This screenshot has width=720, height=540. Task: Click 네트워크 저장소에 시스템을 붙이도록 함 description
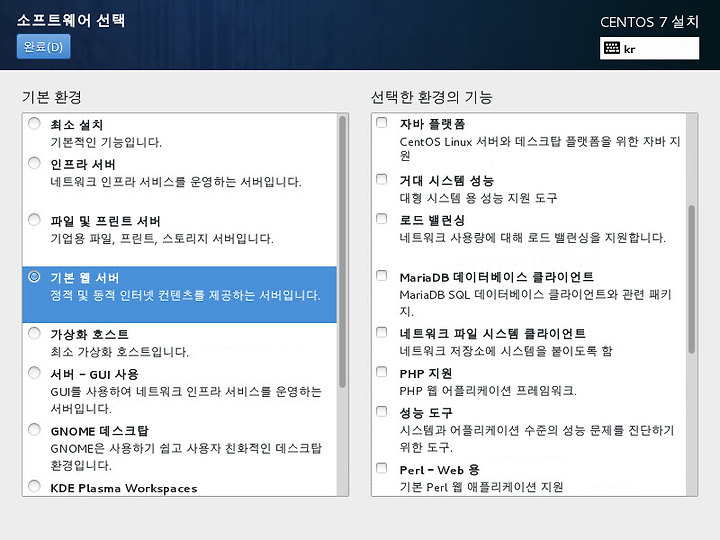[506, 351]
